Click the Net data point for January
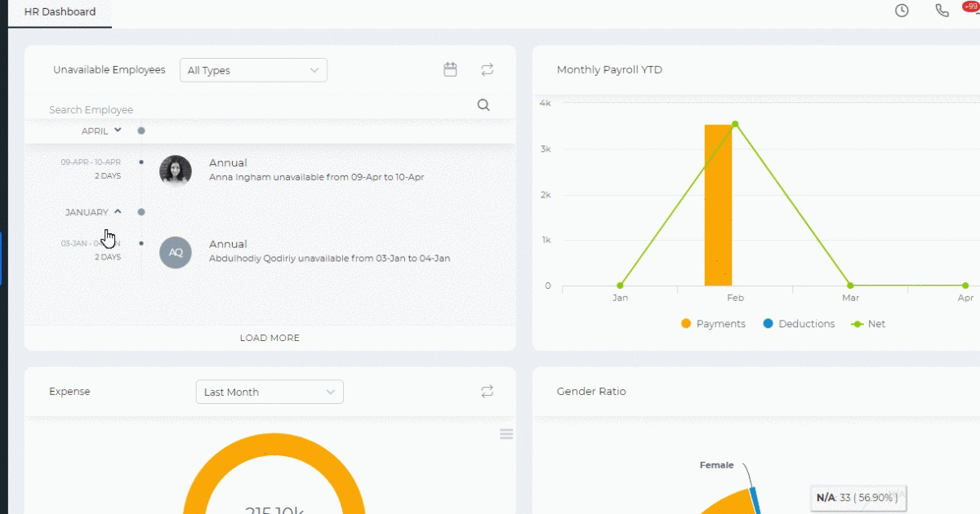The height and width of the screenshot is (514, 980). click(620, 286)
